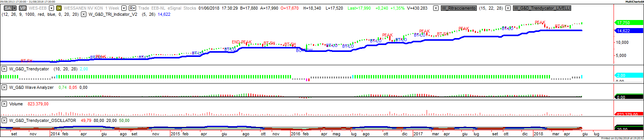This screenshot has width=644, height=140.
Task: Click the W_G&D Wave Analyzer label
Action: (31, 87)
